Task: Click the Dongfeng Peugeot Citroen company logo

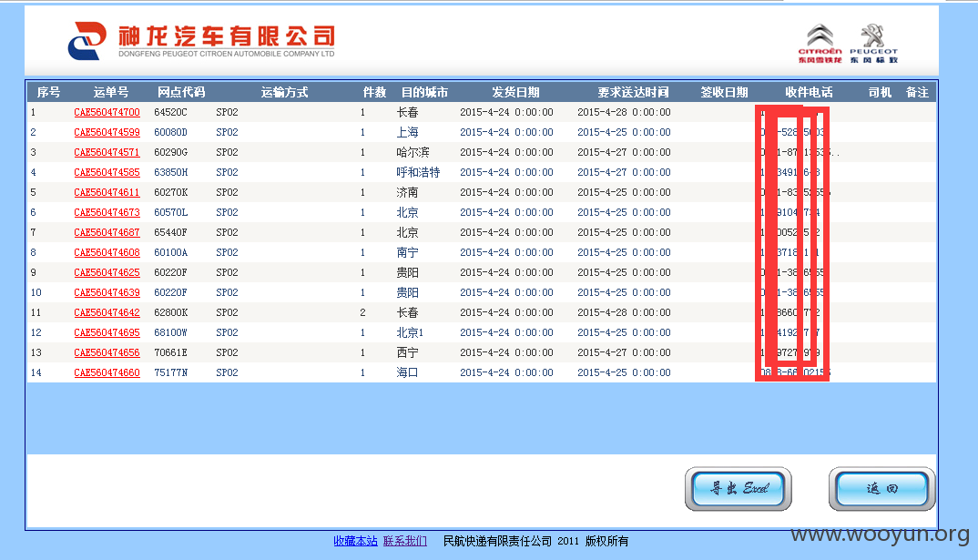Action: point(201,41)
